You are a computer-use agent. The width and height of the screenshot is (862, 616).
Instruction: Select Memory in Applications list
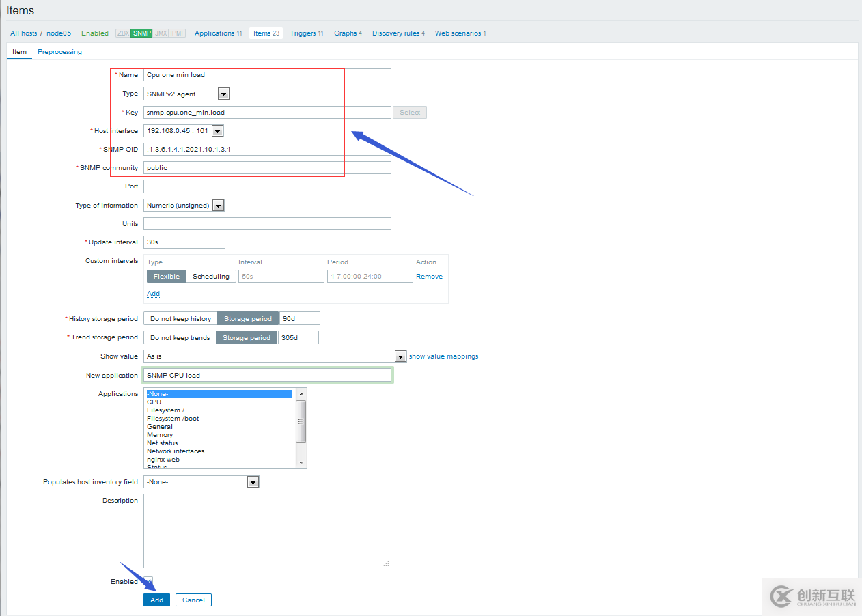(219, 435)
